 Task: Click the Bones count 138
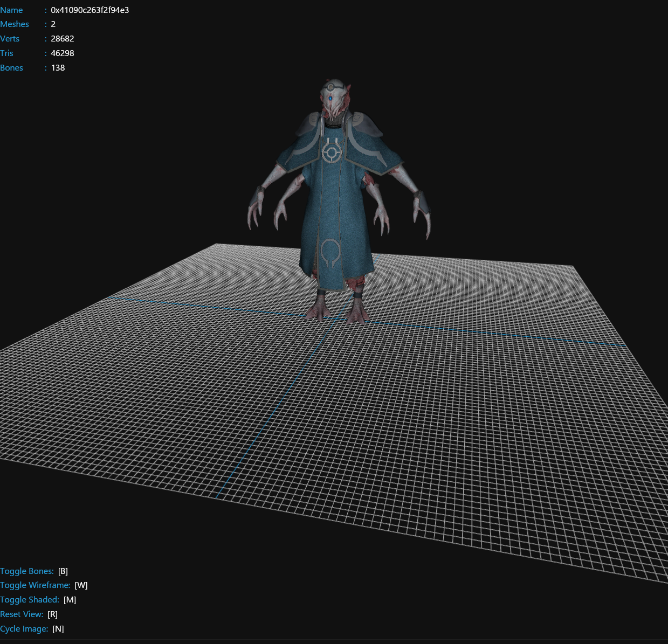58,68
